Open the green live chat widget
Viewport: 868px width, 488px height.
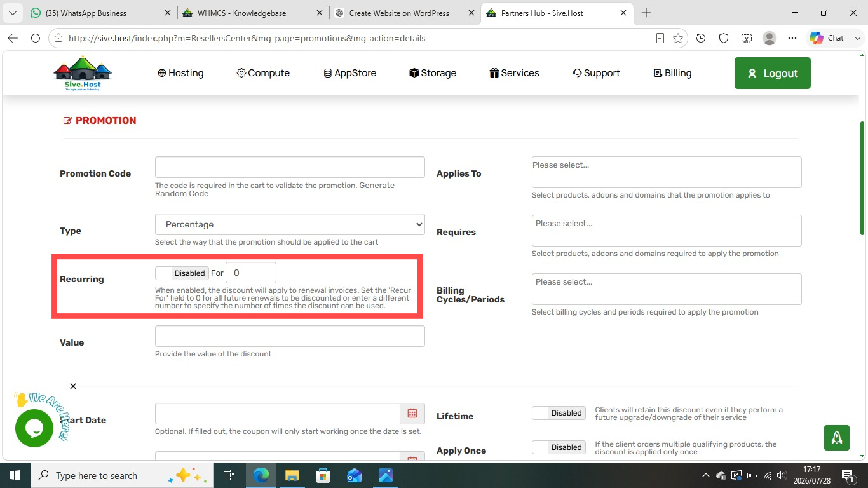tap(34, 428)
